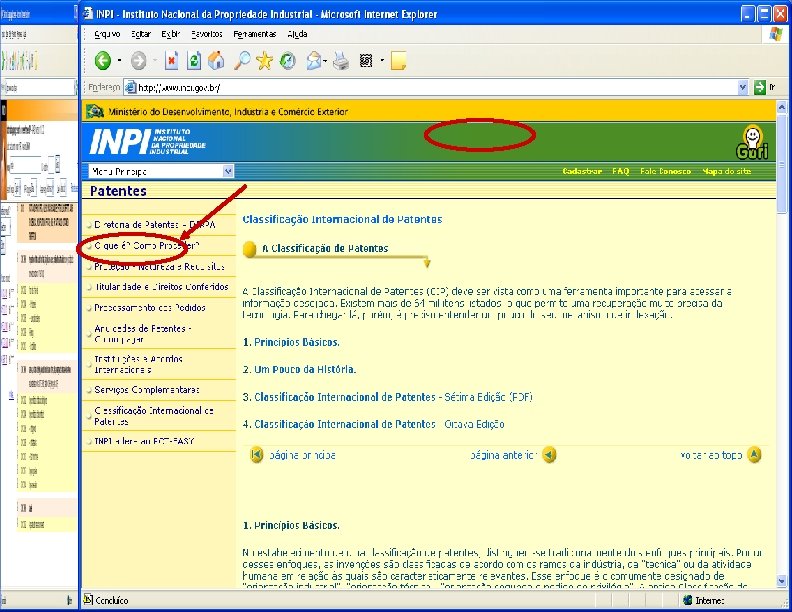
Task: Click the page scrollbar down arrow
Action: pos(781,581)
